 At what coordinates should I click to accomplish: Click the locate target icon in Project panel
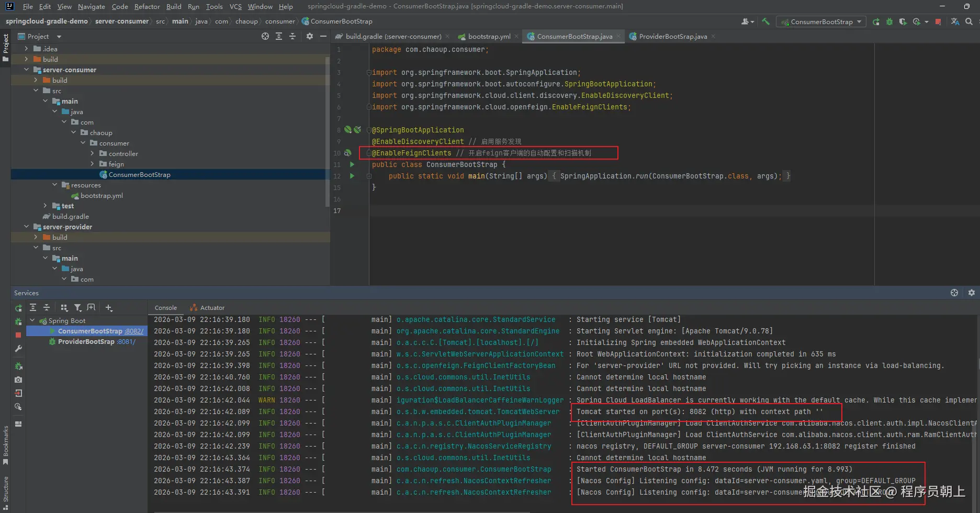coord(265,36)
